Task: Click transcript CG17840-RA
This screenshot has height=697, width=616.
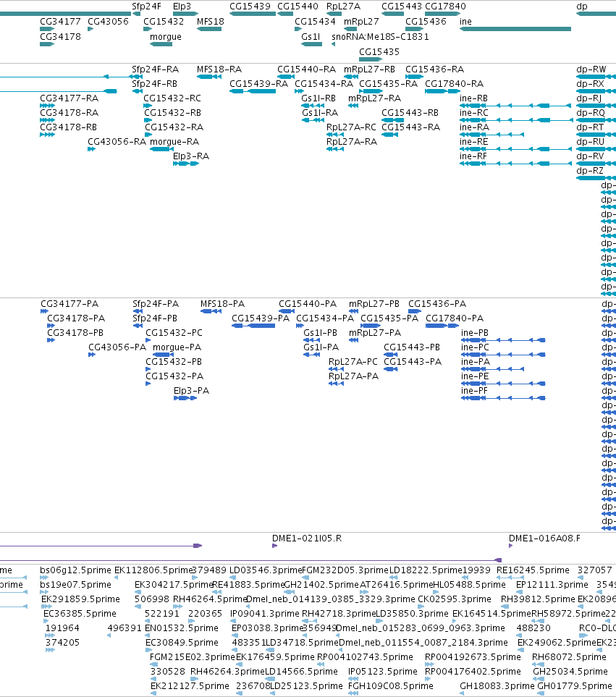Action: (x=455, y=84)
